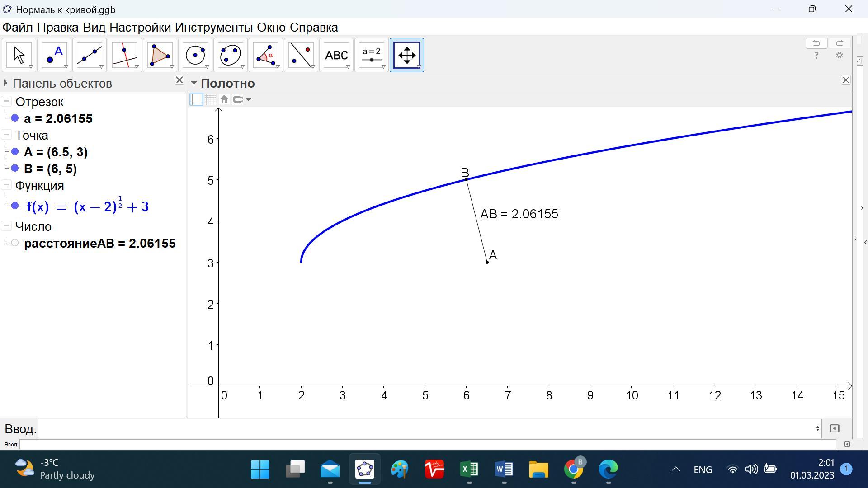Hide point A via visibility bullet
Viewport: 868px width, 488px height.
15,152
